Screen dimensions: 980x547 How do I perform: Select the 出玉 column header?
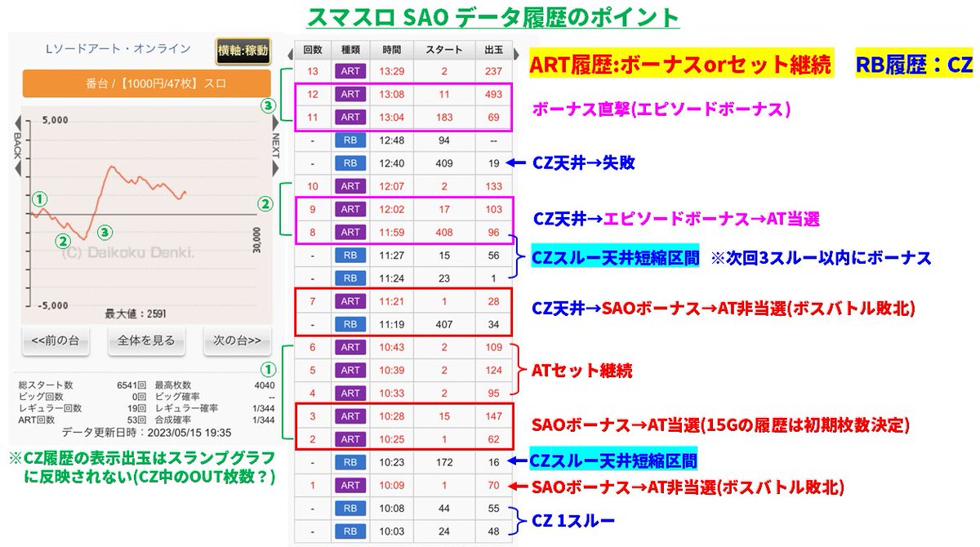494,50
